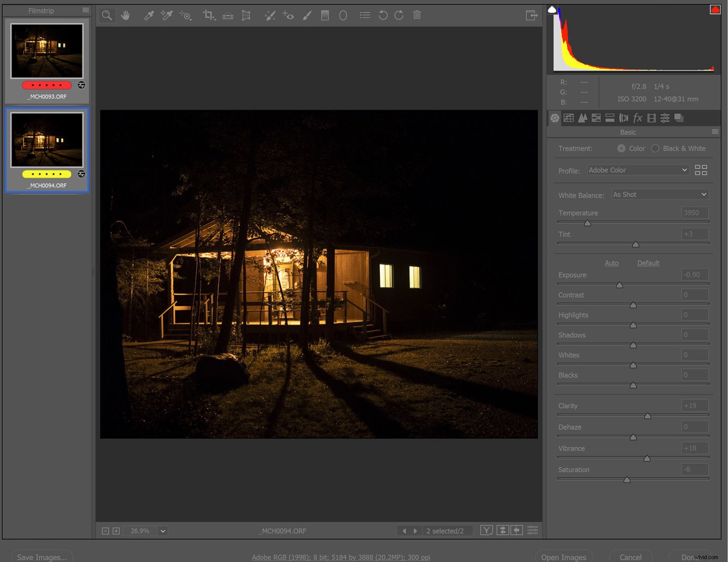Image resolution: width=728 pixels, height=562 pixels.
Task: Select the _MCH0093.ORF thumbnail
Action: point(47,50)
